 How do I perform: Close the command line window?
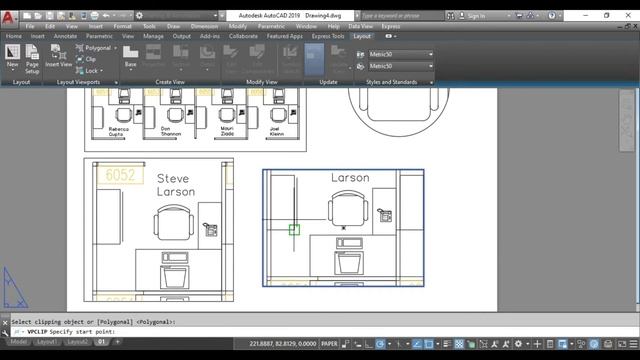pos(5,322)
